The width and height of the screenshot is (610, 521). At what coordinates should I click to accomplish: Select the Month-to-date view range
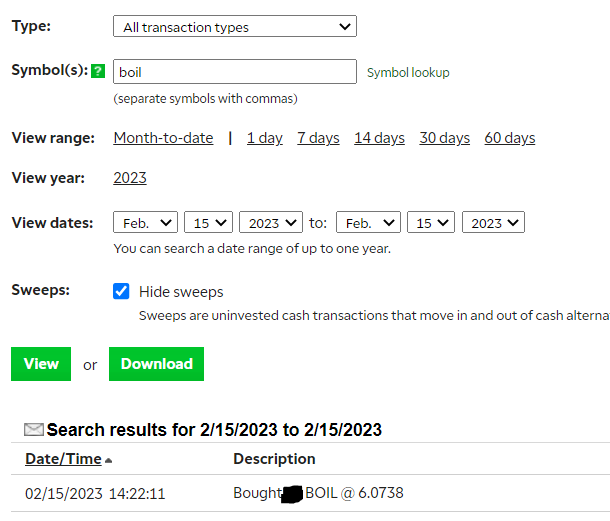point(163,138)
